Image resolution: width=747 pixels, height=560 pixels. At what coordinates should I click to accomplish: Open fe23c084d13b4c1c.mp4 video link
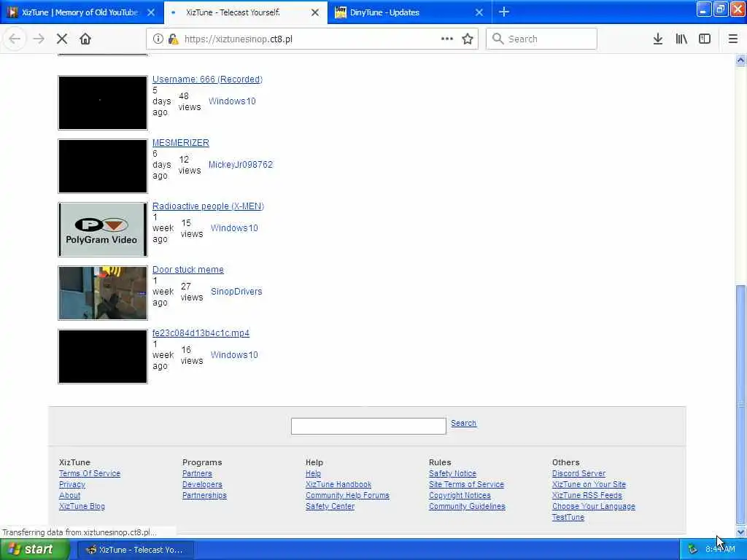[x=201, y=332]
